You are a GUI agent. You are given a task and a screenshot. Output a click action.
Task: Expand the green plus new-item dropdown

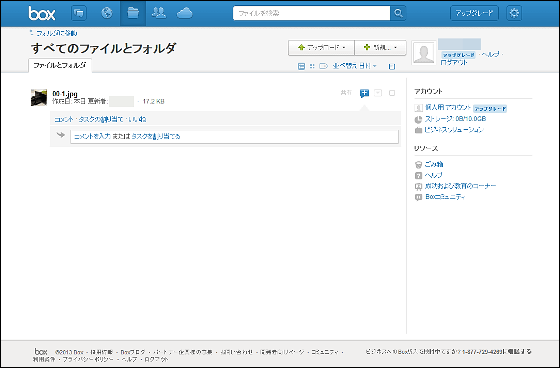[381, 48]
